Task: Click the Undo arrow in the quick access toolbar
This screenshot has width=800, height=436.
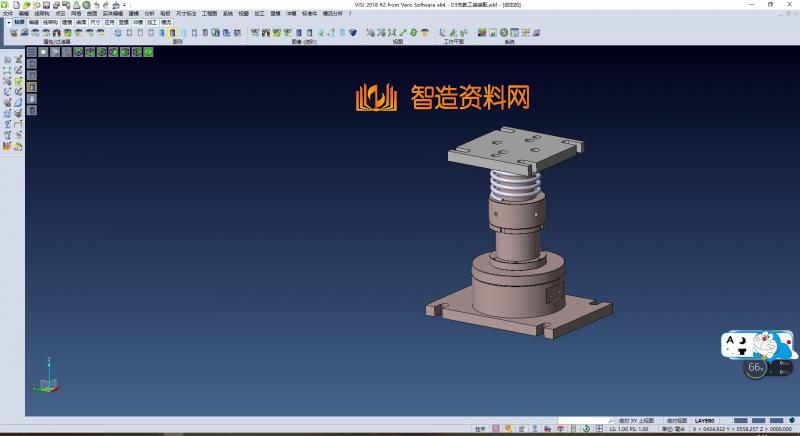Action: pyautogui.click(x=96, y=5)
